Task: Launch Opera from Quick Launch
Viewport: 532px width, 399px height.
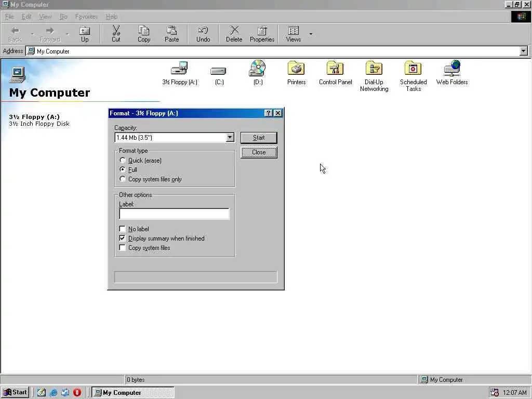Action: coord(77,393)
